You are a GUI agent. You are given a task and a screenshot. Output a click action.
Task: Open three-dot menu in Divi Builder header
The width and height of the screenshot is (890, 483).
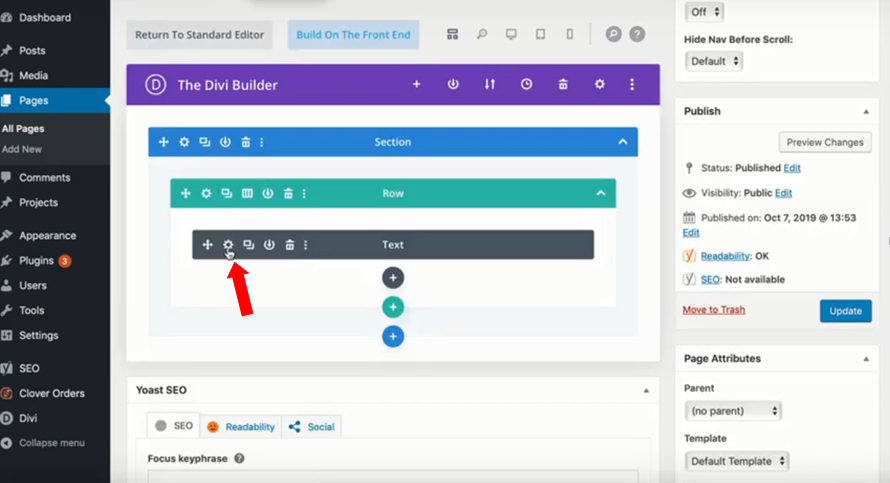coord(632,85)
